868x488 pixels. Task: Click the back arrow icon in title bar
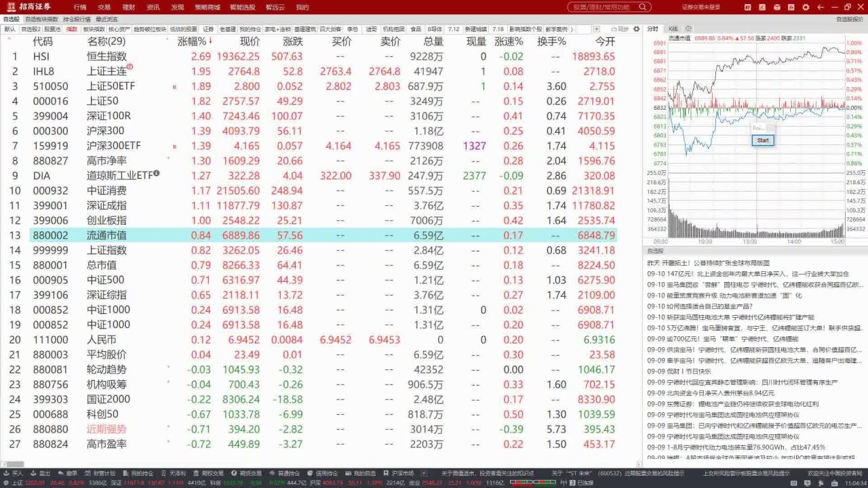(821, 7)
